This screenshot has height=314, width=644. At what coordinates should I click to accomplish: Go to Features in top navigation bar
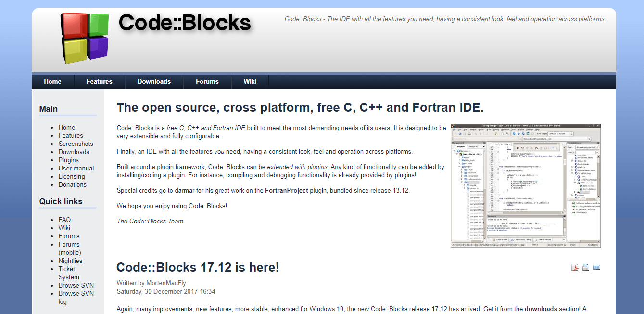(99, 81)
